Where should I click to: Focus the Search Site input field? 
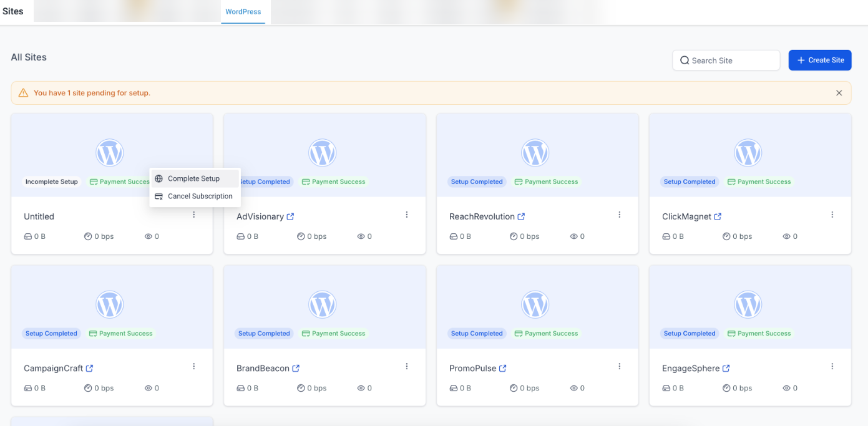[731, 61]
